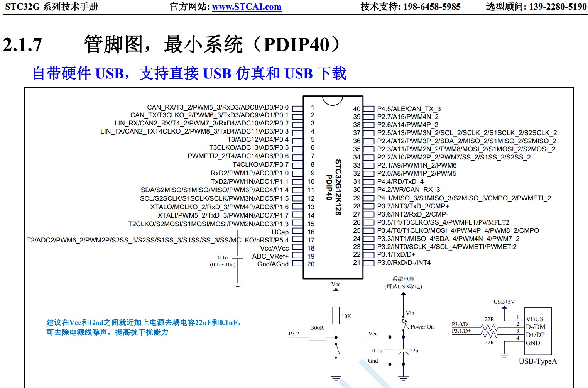
Task: Click the phone number 139-2280-5190
Action: (558, 7)
